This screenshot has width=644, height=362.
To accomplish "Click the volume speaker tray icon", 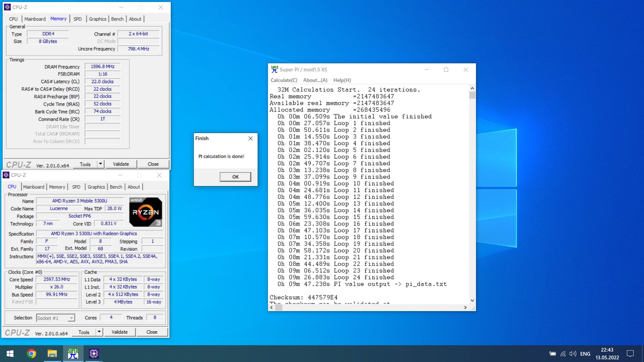I will (x=573, y=354).
